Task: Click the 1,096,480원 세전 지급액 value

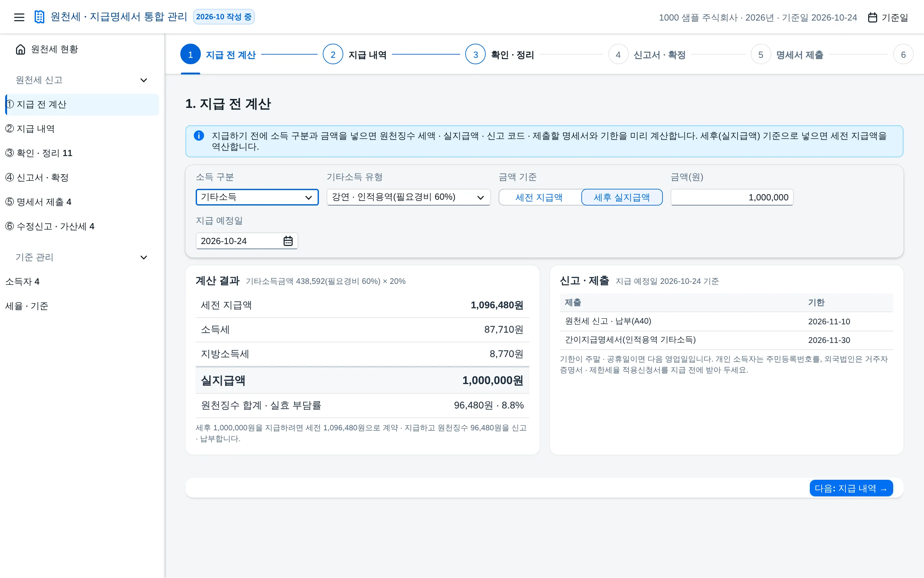Action: pos(497,305)
